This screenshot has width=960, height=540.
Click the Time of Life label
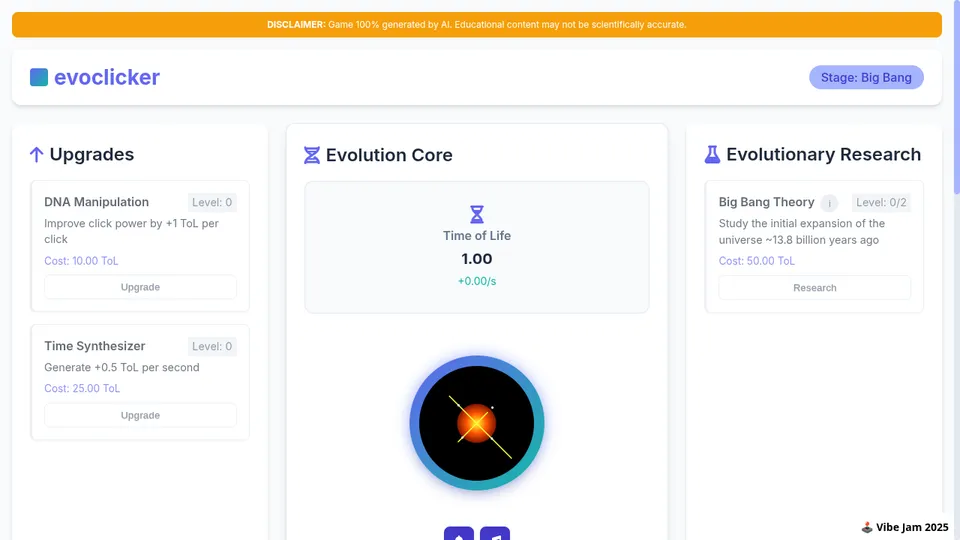[476, 236]
